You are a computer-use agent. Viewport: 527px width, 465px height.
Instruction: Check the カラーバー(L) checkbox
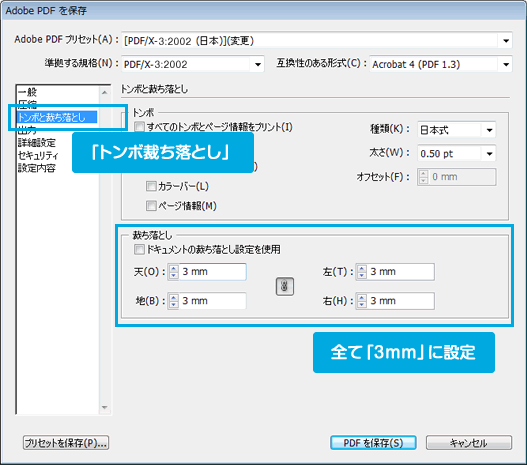click(151, 186)
